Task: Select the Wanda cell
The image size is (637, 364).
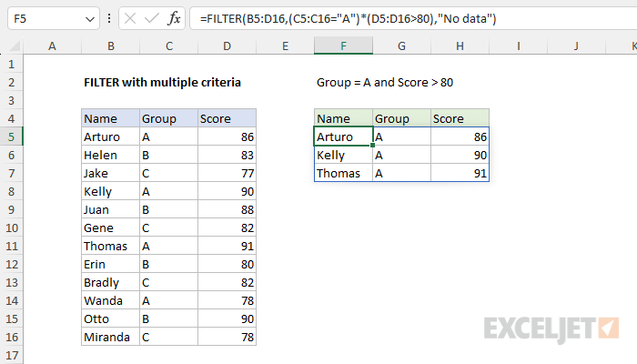Action: pyautogui.click(x=110, y=300)
